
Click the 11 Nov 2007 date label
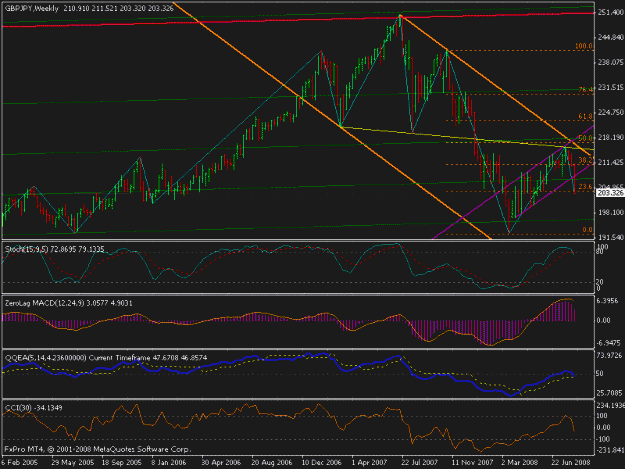click(472, 462)
